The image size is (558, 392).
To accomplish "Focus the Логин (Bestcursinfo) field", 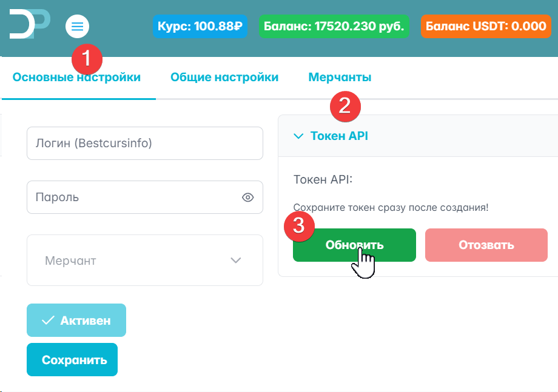I will click(x=144, y=144).
